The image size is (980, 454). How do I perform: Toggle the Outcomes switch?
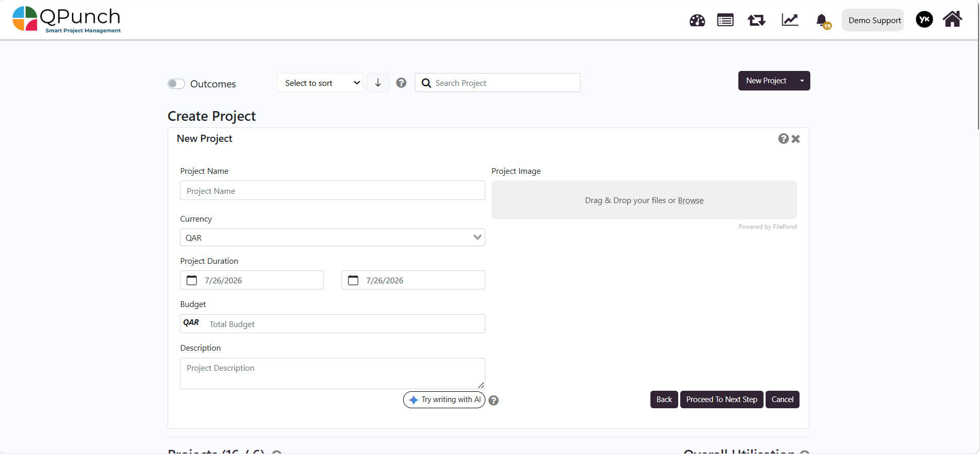pos(176,84)
